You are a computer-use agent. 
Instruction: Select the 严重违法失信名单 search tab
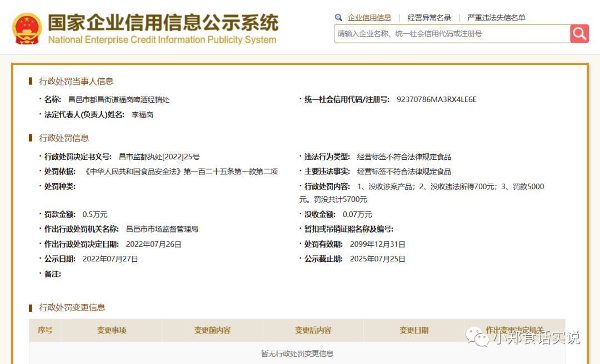(496, 18)
